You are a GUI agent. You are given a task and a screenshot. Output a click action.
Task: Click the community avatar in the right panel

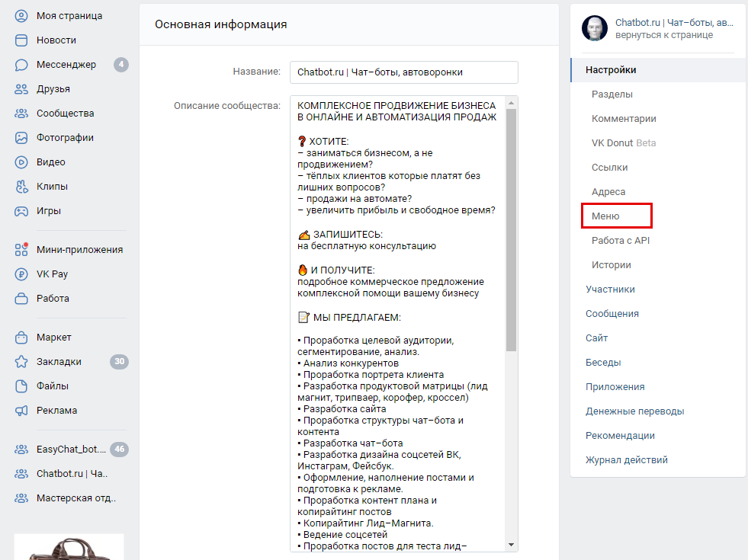[595, 28]
